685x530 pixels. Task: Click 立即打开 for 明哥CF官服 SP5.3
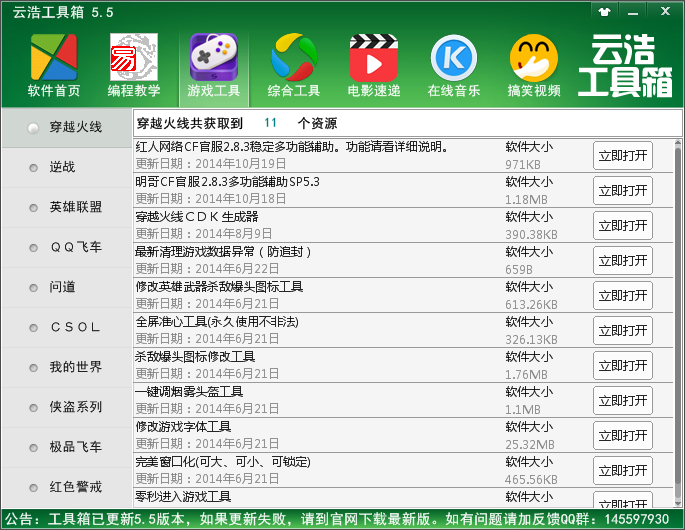[623, 191]
